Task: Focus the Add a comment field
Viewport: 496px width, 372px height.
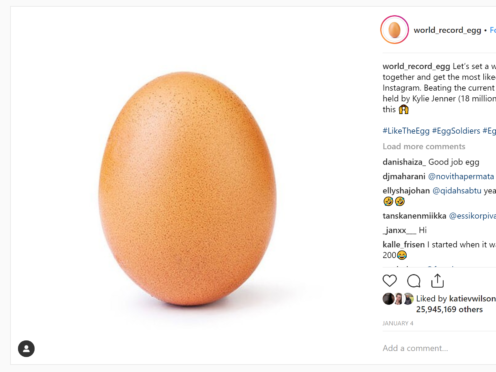Action: click(439, 348)
